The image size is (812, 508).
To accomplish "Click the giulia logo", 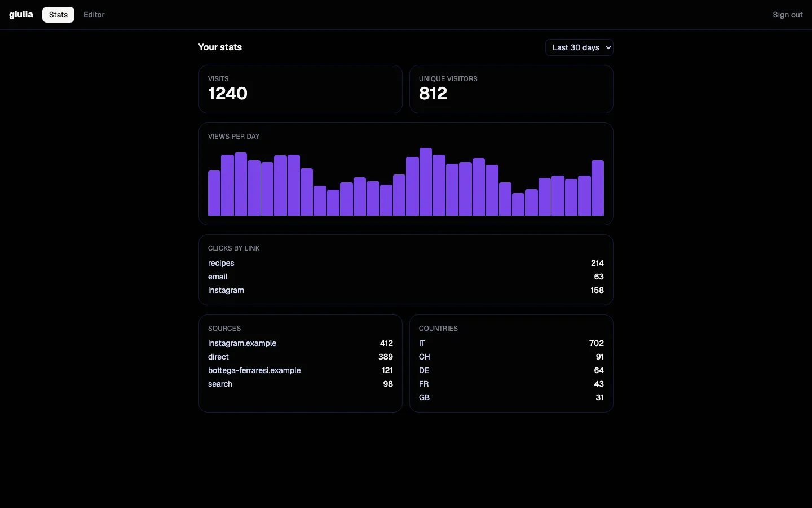I will [21, 15].
